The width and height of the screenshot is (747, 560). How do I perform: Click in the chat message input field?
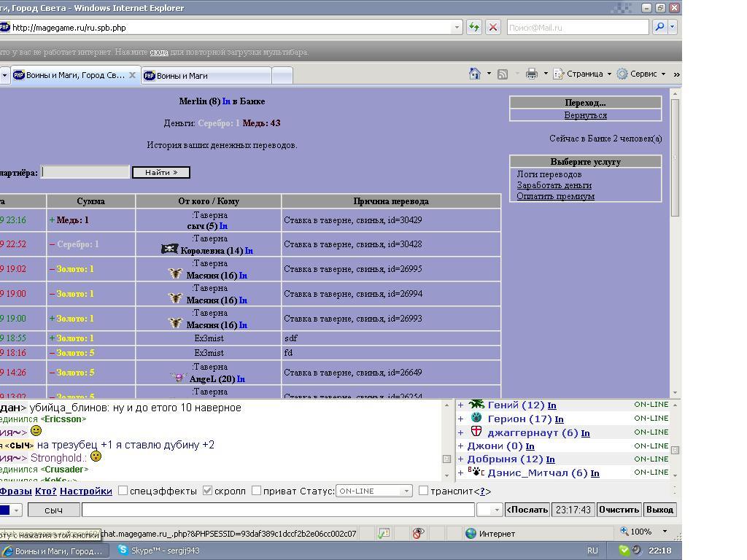pyautogui.click(x=278, y=510)
